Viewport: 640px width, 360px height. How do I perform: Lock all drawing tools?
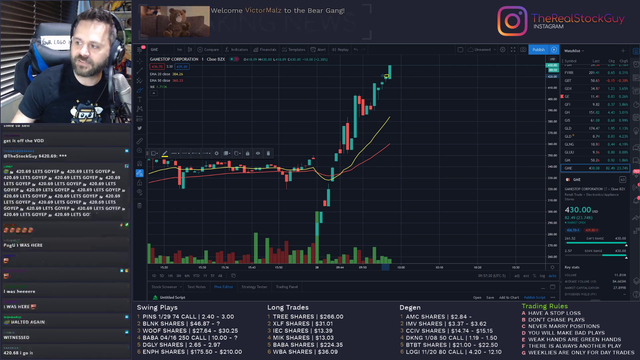(x=140, y=183)
